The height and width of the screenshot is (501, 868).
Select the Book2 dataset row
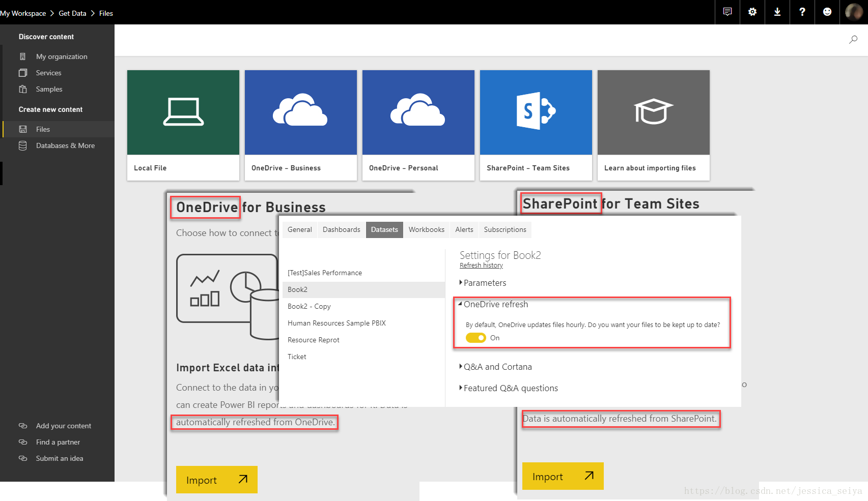click(363, 289)
